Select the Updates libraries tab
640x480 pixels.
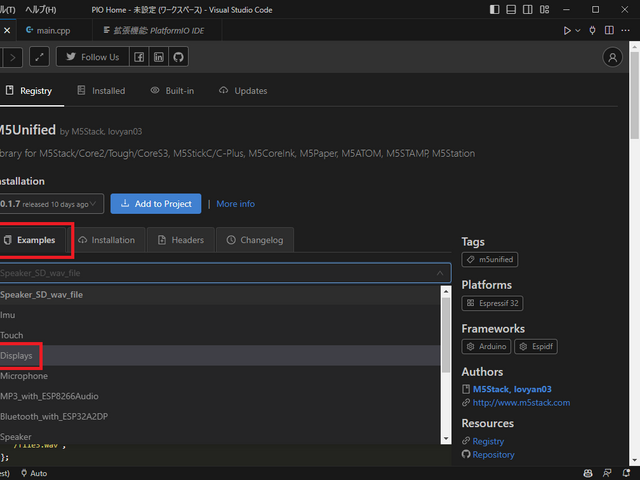243,91
